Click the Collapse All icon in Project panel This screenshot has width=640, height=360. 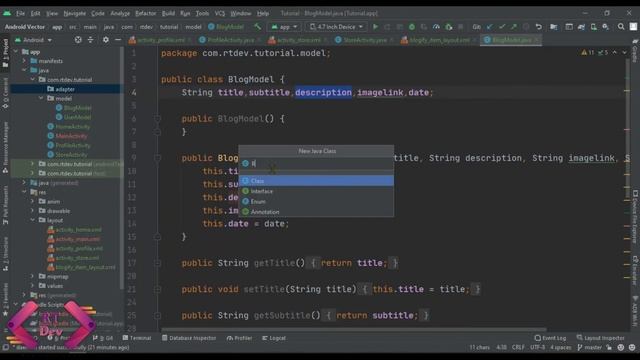click(91, 40)
